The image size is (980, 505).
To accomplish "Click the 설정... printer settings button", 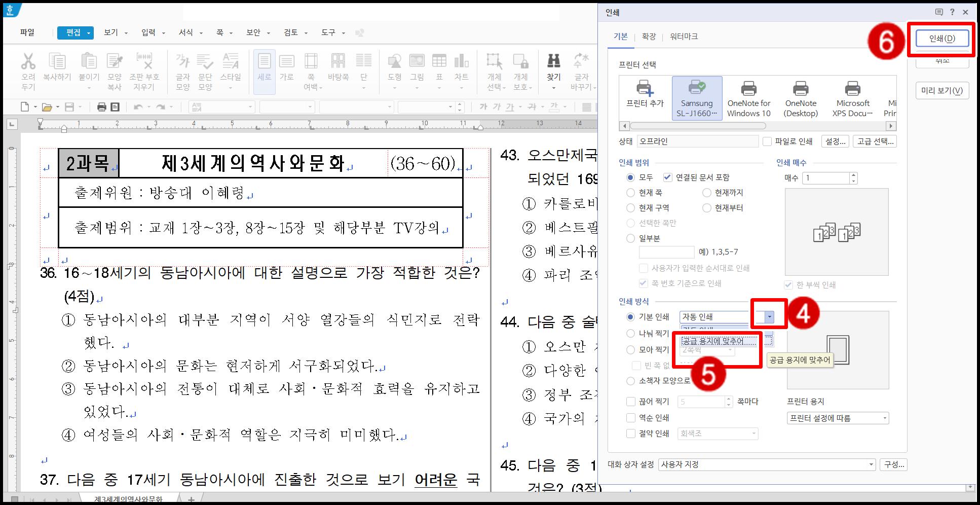I will pyautogui.click(x=835, y=141).
